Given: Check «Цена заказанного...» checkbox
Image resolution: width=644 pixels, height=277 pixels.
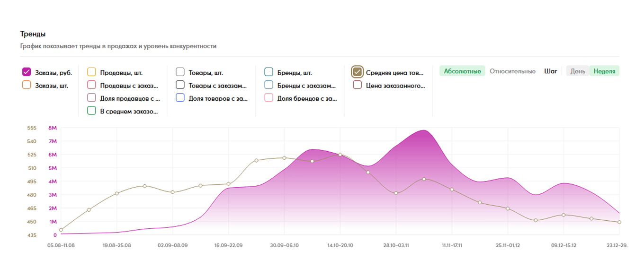Looking at the screenshot, I should tap(357, 85).
